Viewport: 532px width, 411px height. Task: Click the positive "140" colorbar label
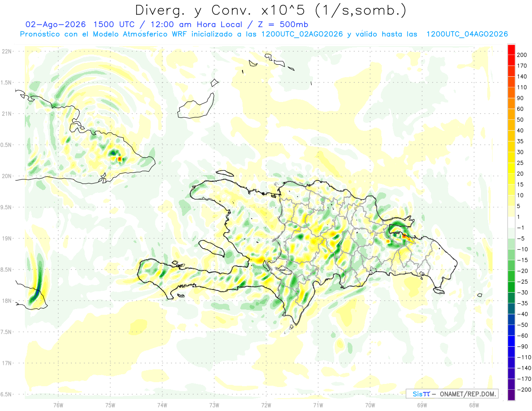coord(522,77)
